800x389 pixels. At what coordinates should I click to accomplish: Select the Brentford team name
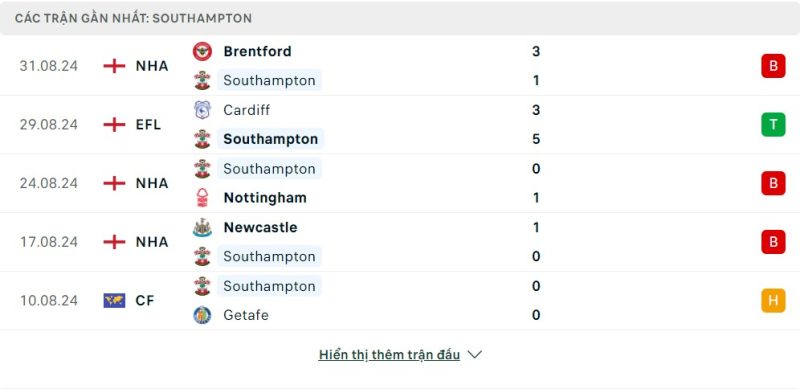pyautogui.click(x=258, y=52)
